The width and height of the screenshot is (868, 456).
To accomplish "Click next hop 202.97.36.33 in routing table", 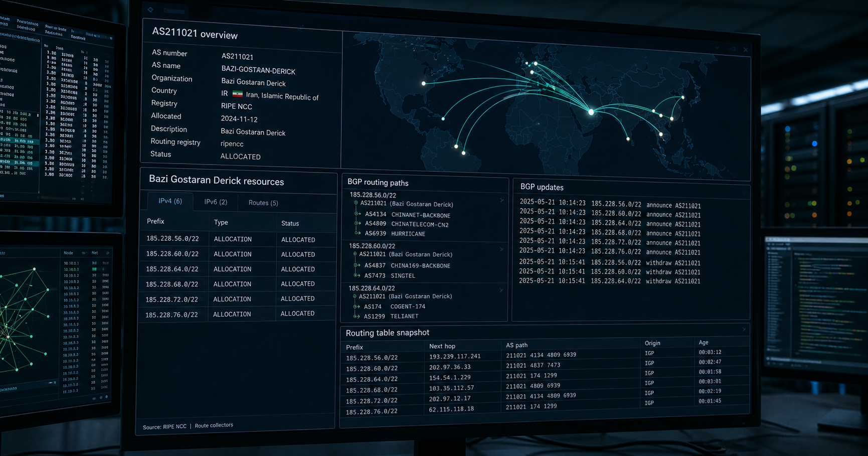I will 450,367.
